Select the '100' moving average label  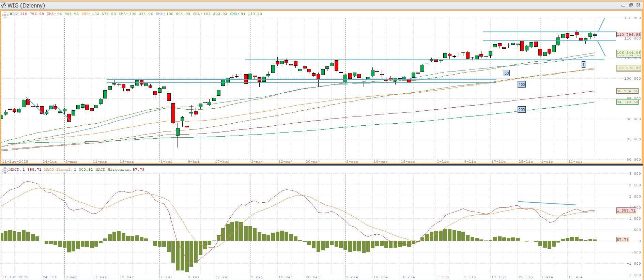522,84
